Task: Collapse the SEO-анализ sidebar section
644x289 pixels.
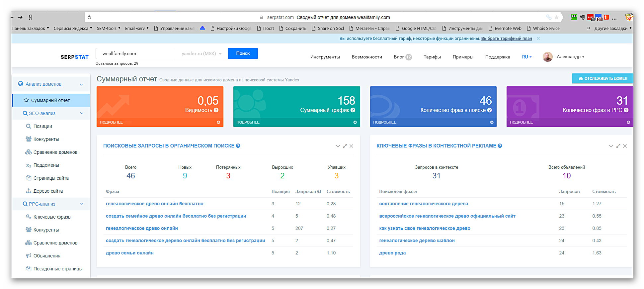Action: [x=82, y=113]
